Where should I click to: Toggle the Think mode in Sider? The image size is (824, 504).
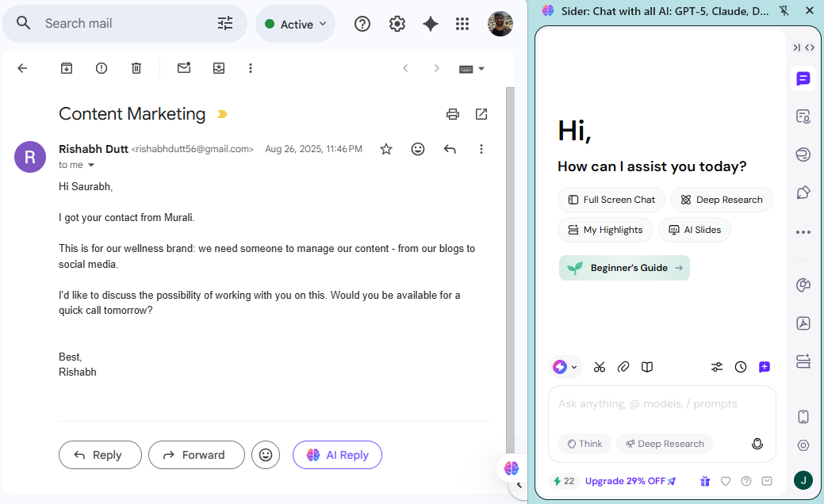[x=584, y=444]
